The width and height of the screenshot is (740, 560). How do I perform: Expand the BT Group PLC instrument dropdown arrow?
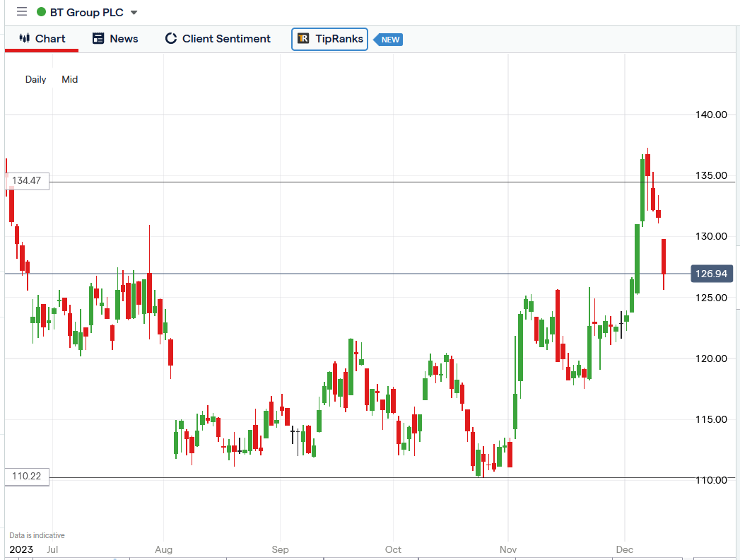pos(134,13)
